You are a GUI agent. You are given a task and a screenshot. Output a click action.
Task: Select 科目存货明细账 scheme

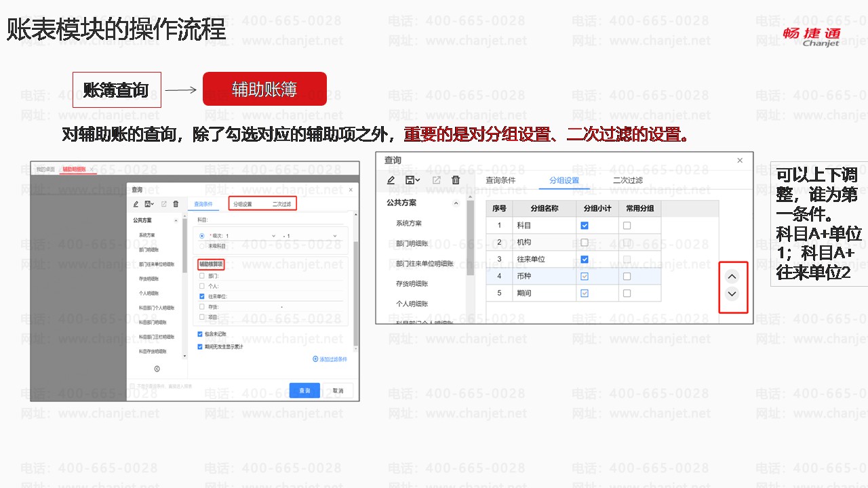[153, 352]
